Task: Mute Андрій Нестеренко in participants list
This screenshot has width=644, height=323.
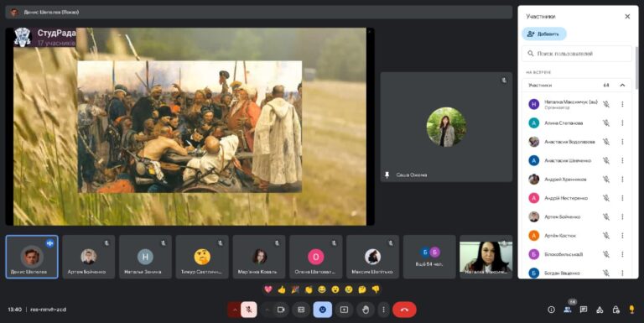Action: point(606,198)
